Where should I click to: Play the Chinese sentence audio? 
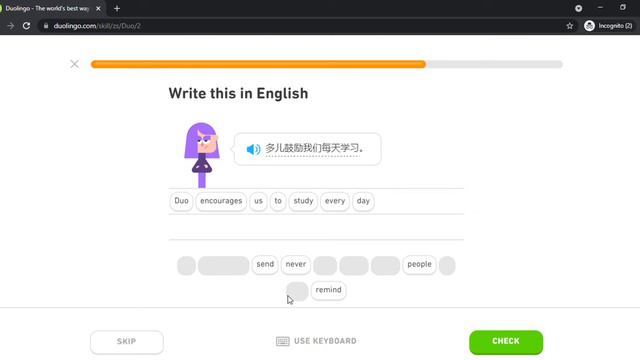click(x=253, y=149)
